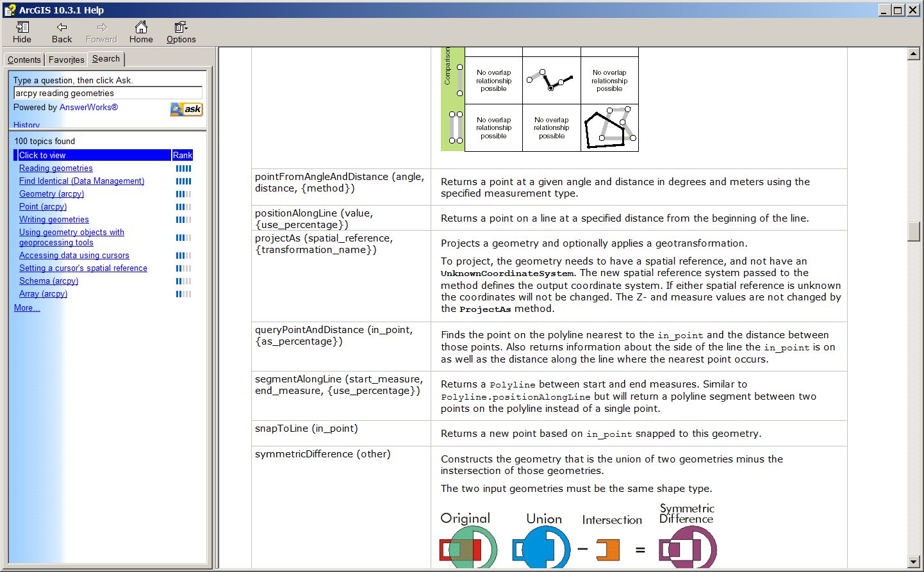Click 'snapToLine (in_point)' method name
The width and height of the screenshot is (924, 572).
306,429
